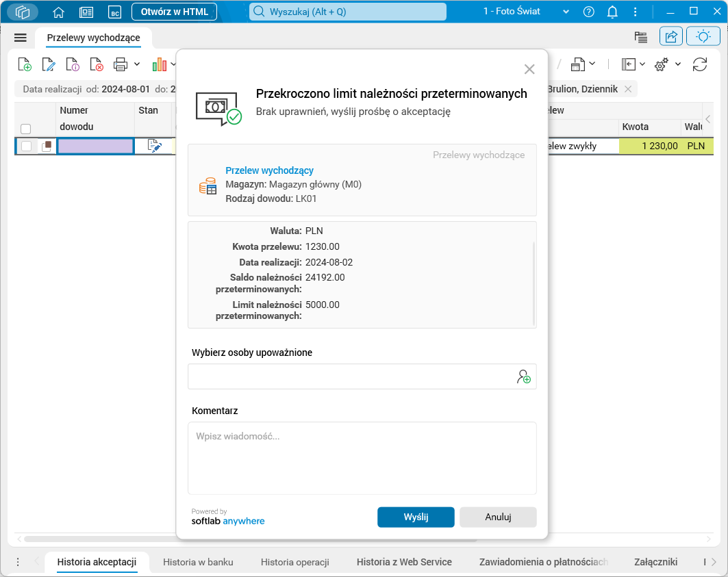Image resolution: width=728 pixels, height=577 pixels.
Task: Click the calculator document icon
Action: pyautogui.click(x=577, y=64)
